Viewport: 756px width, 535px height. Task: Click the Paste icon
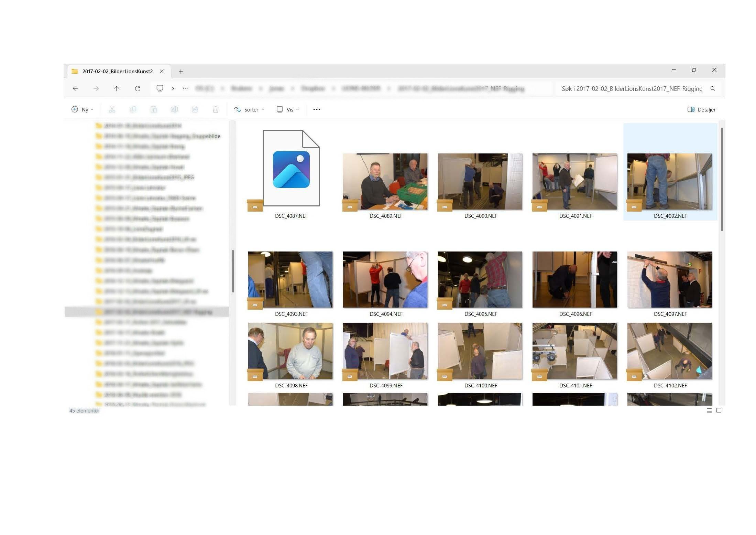tap(154, 109)
